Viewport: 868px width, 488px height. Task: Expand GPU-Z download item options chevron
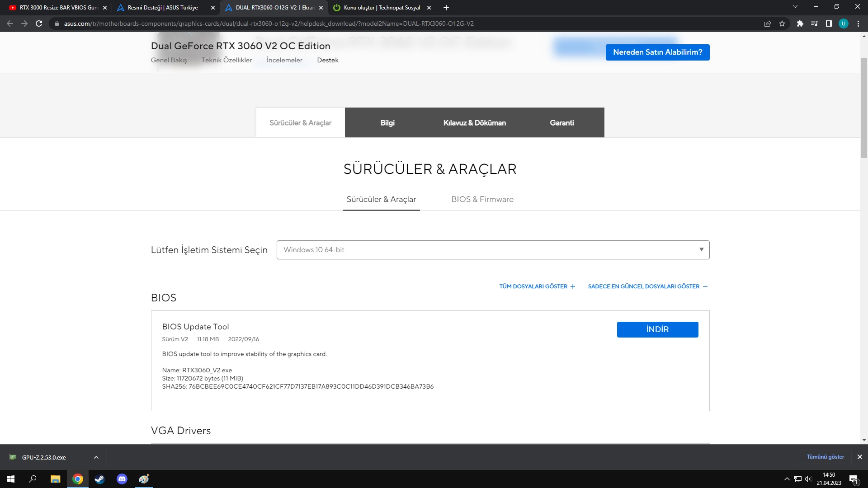tap(96, 457)
